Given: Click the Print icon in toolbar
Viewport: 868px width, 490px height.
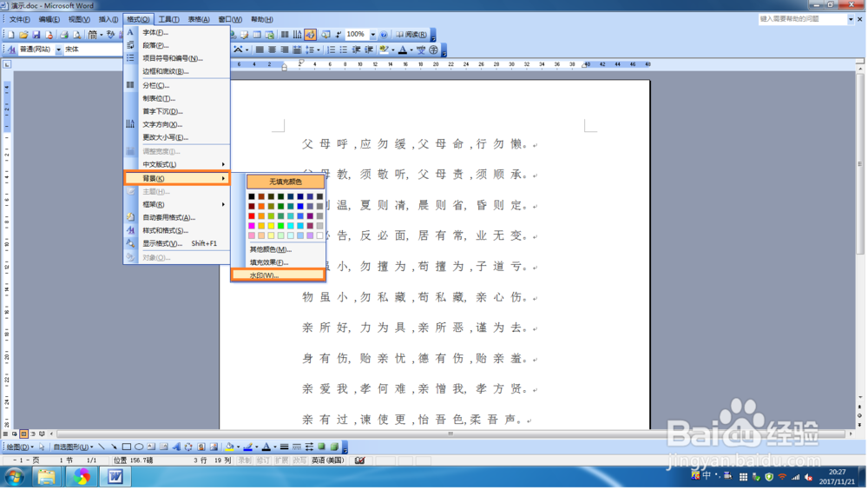Looking at the screenshot, I should [x=64, y=35].
